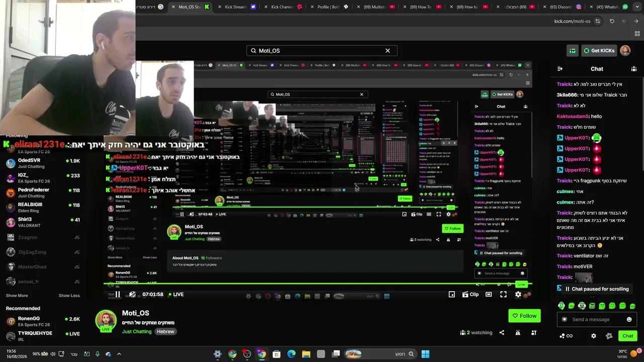Open recommended channel TYRIQUEHYDE
The height and width of the screenshot is (362, 644).
click(43, 336)
